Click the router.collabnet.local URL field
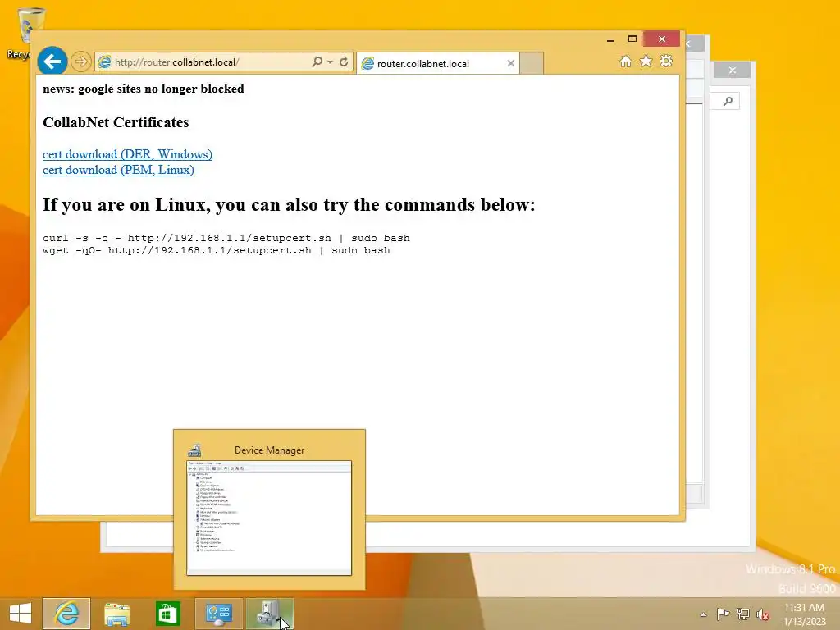The width and height of the screenshot is (840, 630). [x=203, y=62]
